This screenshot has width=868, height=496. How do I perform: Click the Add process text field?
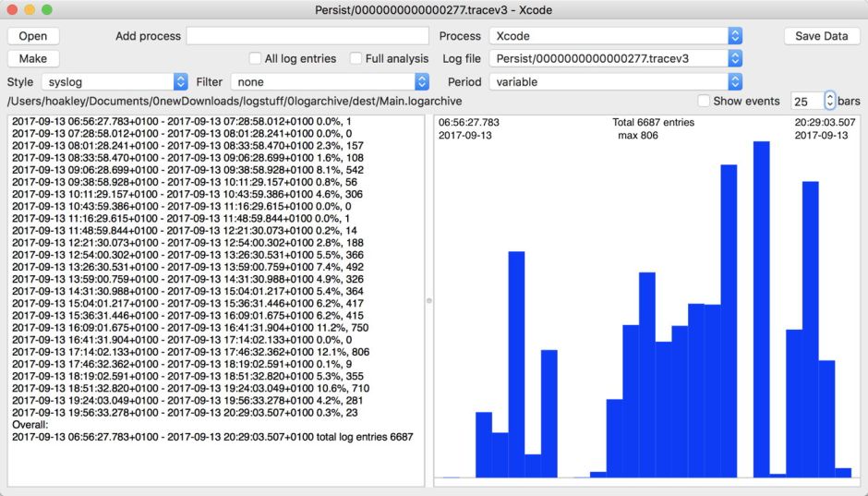(307, 36)
